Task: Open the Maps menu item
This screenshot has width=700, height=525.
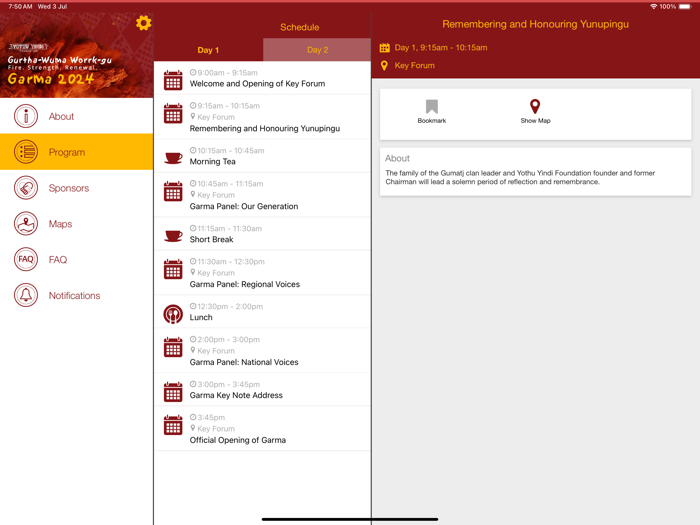Action: point(76,223)
